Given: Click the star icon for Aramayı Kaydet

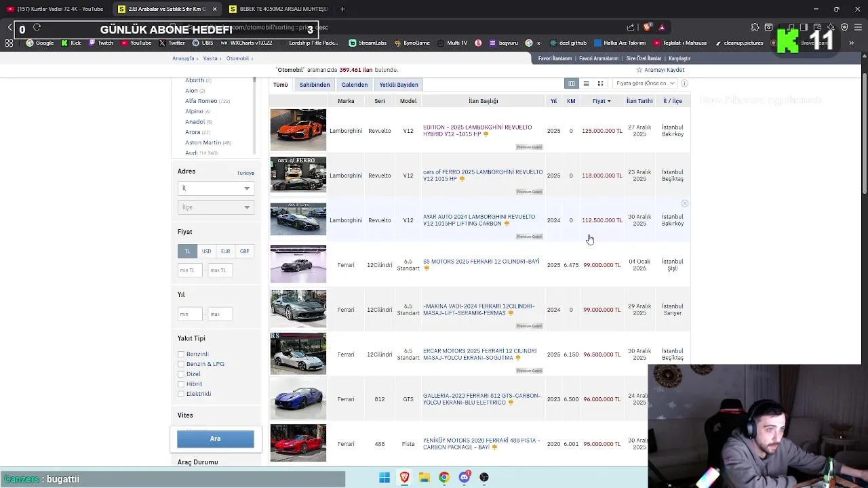Looking at the screenshot, I should tap(639, 70).
